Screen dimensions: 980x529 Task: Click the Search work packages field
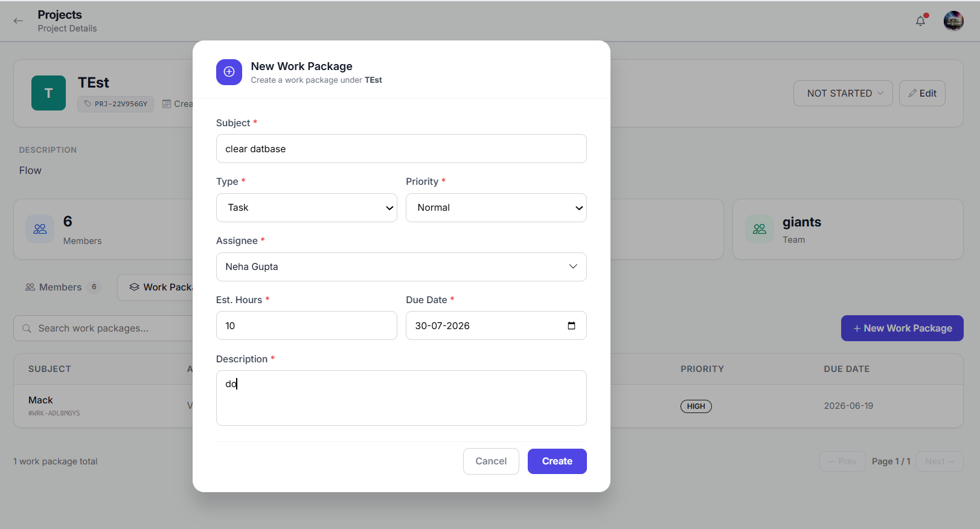103,329
